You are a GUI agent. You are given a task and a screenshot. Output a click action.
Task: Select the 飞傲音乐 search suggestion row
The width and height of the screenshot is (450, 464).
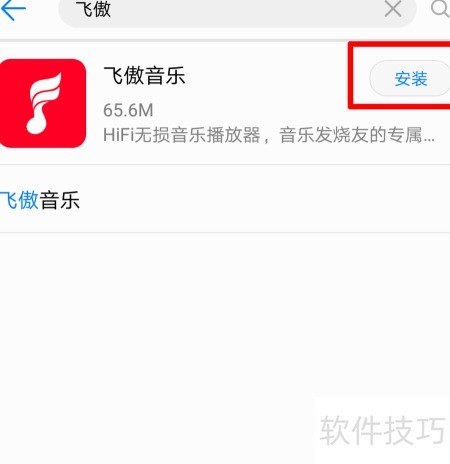[x=225, y=199]
